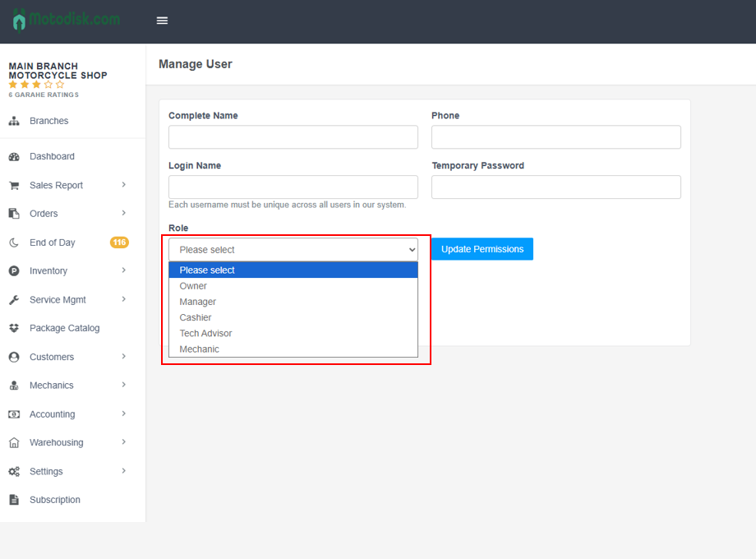The image size is (756, 559).
Task: Click the Package Catalog dropbox icon
Action: point(14,328)
